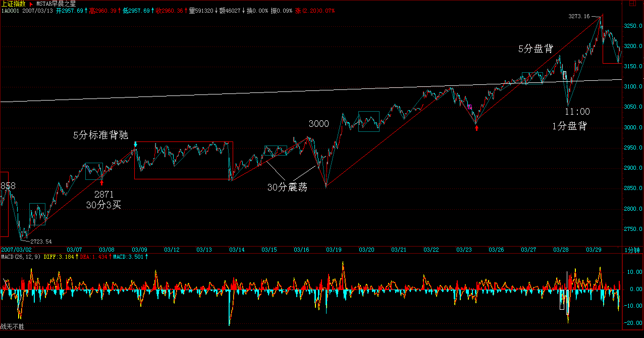Click the window layout icon at top-right corner
The height and width of the screenshot is (338, 644).
632,4
